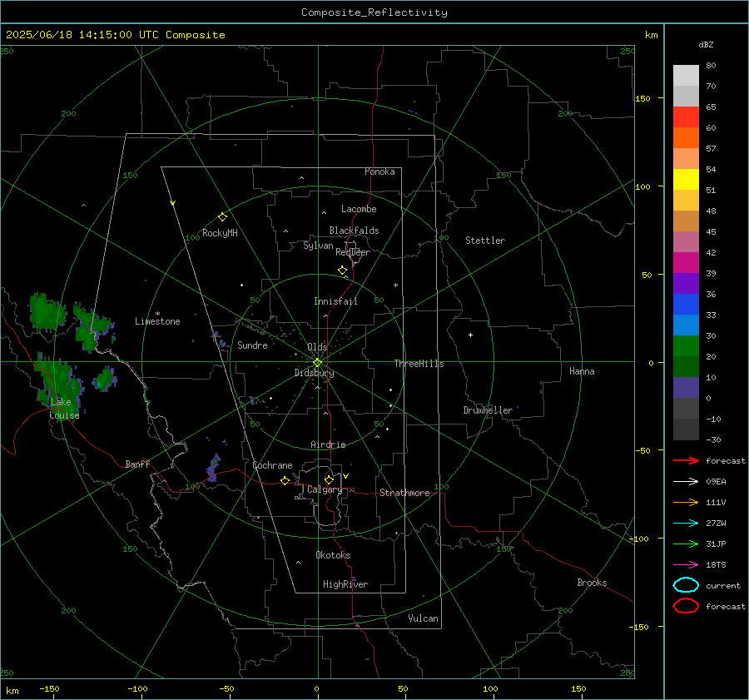
Task: Click the Limestone label
Action: point(157,321)
